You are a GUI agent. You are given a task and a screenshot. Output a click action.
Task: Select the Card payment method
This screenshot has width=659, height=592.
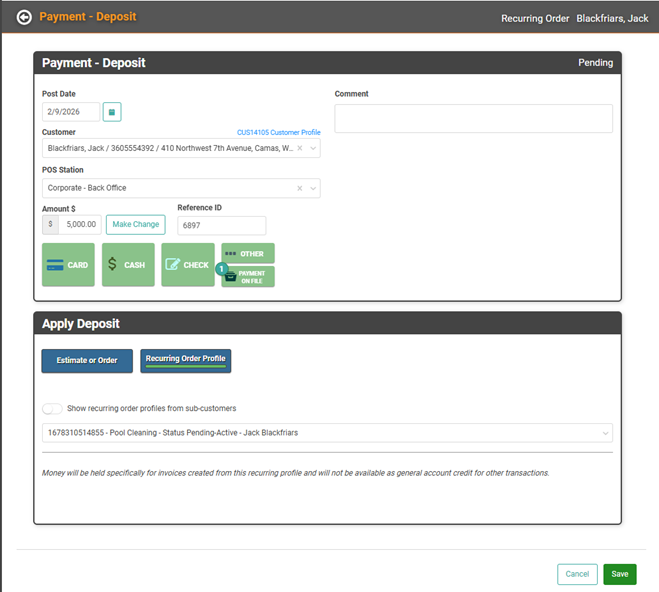[x=68, y=265]
